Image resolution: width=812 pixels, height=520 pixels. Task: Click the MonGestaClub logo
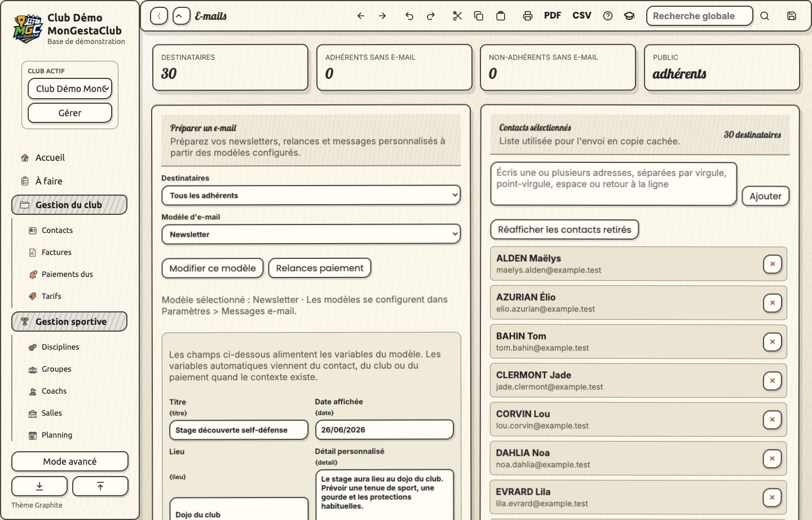coord(28,29)
